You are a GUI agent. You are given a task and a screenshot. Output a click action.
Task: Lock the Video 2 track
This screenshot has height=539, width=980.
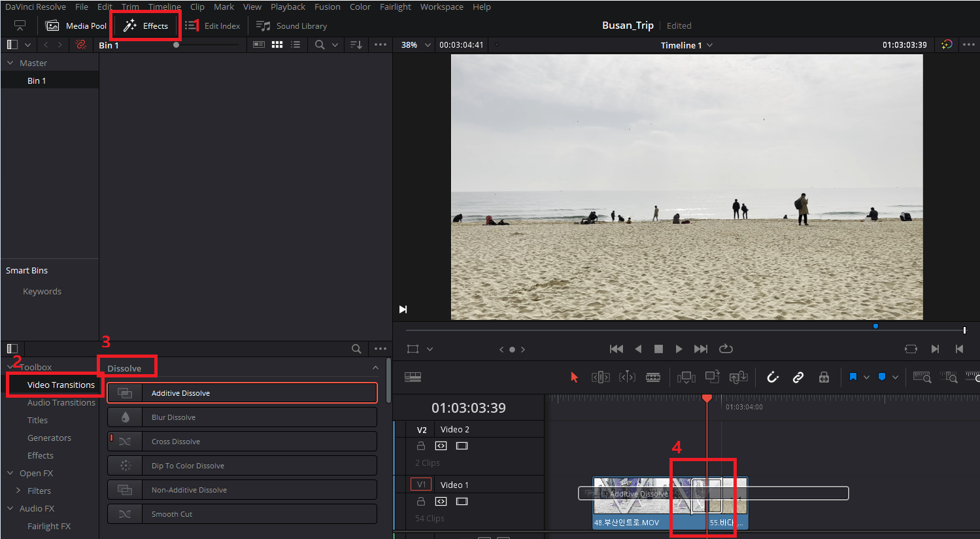421,446
